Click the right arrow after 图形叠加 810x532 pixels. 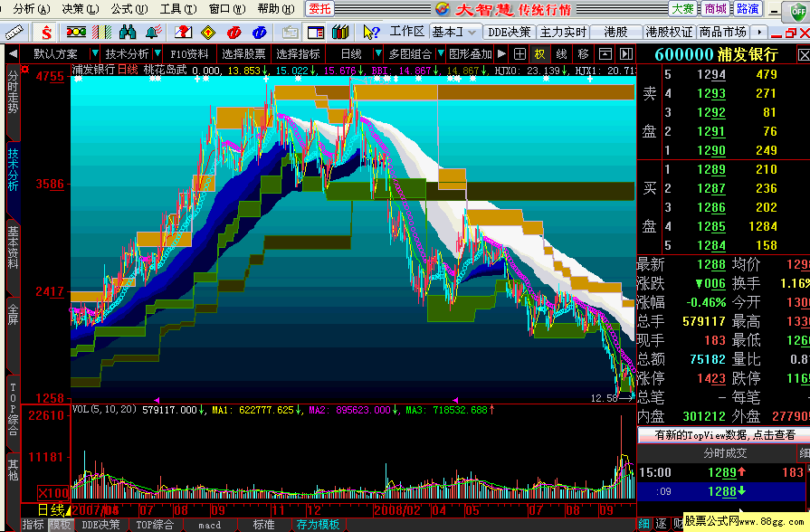click(x=501, y=53)
